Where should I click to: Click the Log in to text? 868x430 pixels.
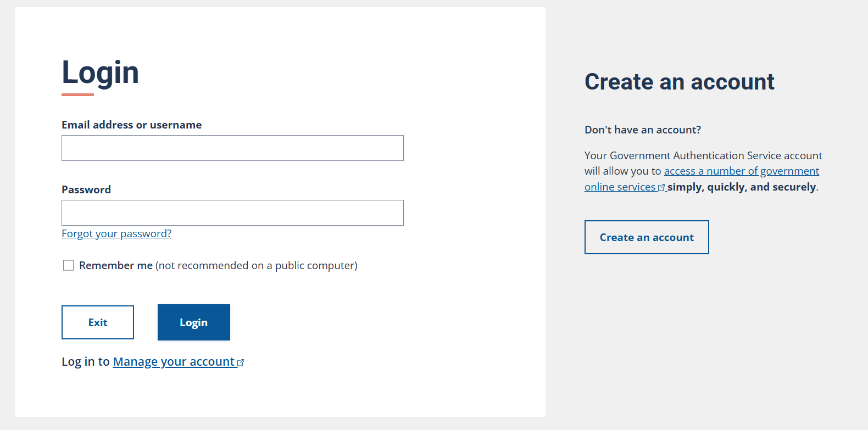click(85, 362)
